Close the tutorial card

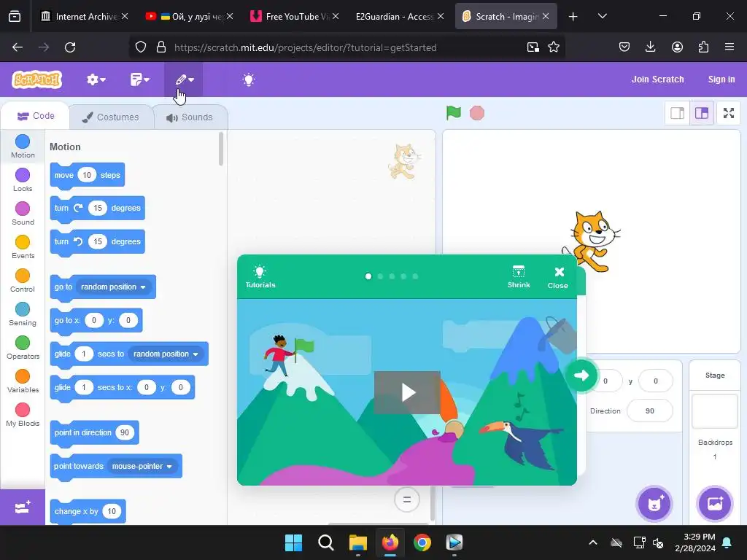tap(558, 278)
